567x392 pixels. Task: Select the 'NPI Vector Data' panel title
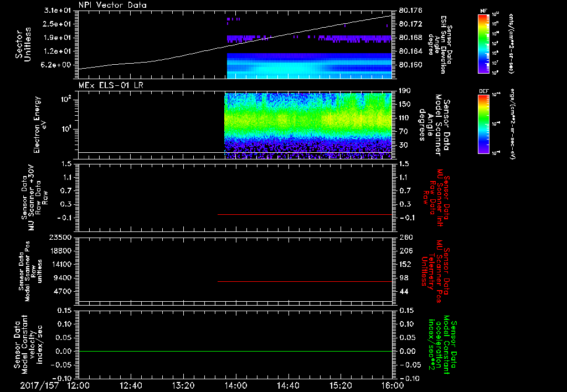click(x=112, y=5)
